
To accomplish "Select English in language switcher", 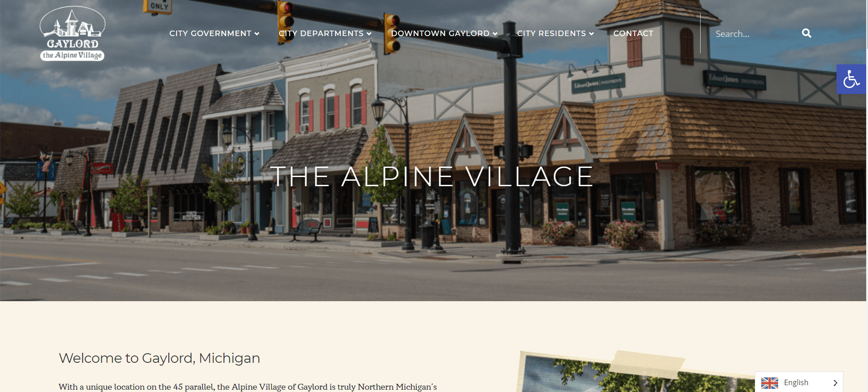I will pyautogui.click(x=796, y=382).
